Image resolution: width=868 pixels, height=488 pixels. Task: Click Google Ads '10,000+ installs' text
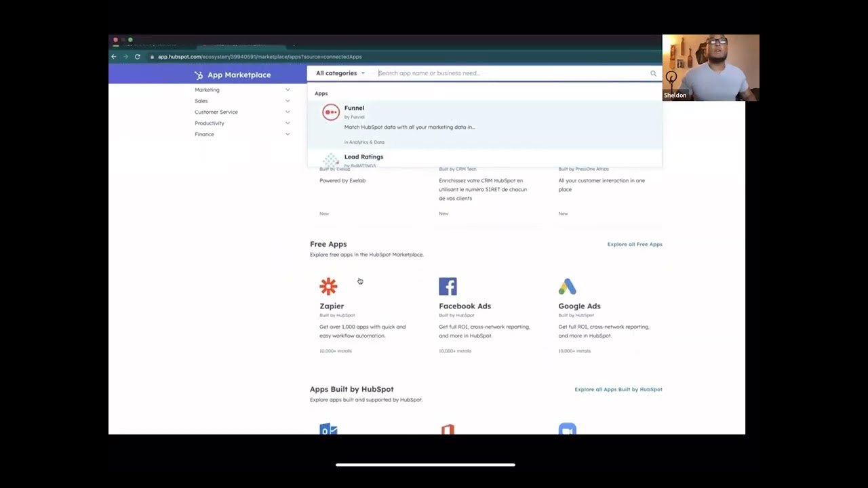[x=574, y=351]
